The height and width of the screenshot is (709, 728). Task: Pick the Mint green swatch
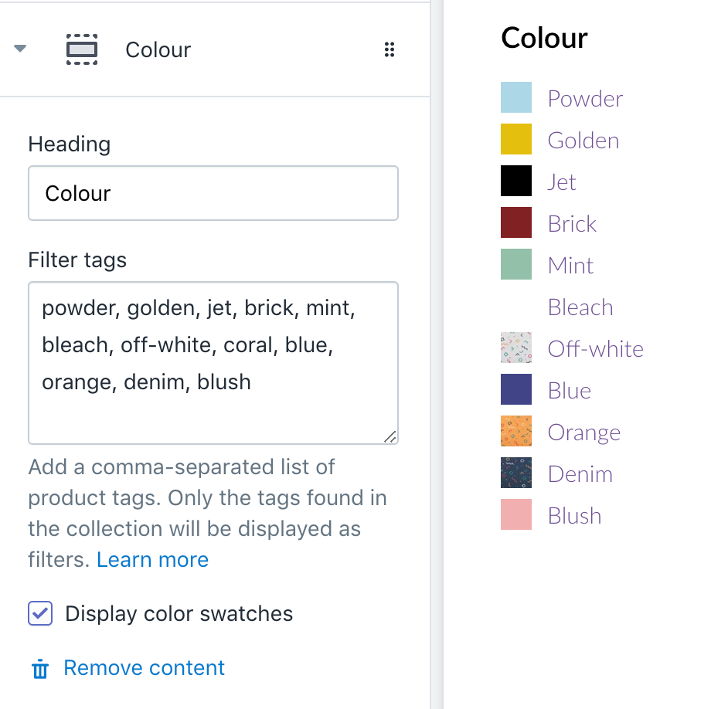pos(516,265)
